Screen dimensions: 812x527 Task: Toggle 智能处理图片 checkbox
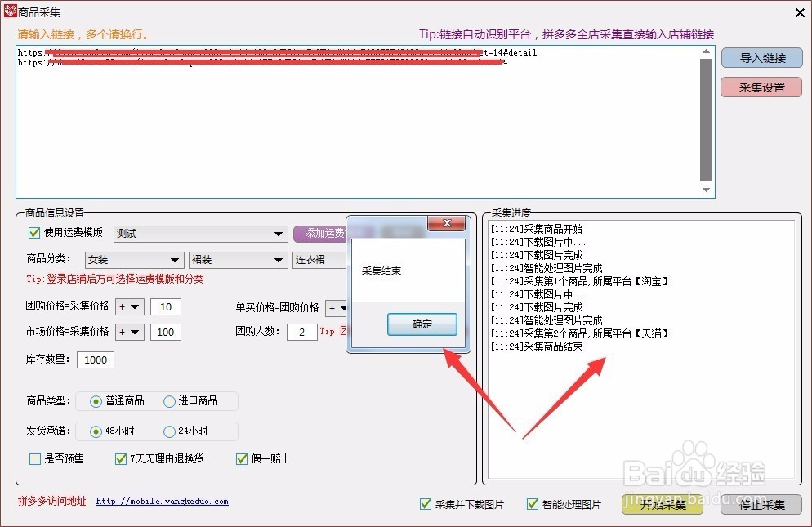(x=532, y=504)
